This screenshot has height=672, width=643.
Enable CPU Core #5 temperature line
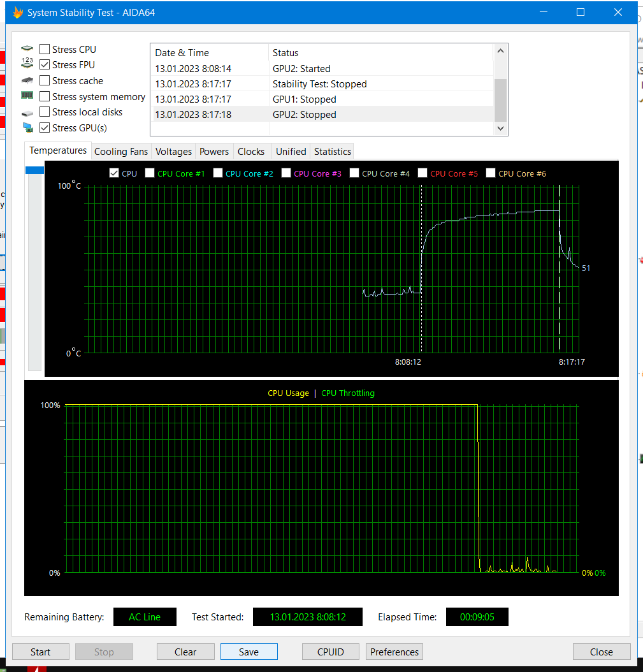423,173
